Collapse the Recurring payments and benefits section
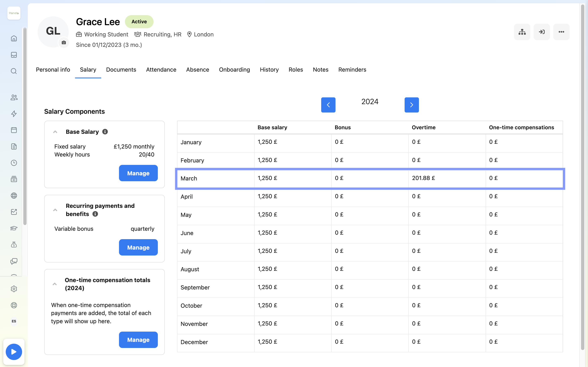Image resolution: width=588 pixels, height=367 pixels. pos(55,210)
